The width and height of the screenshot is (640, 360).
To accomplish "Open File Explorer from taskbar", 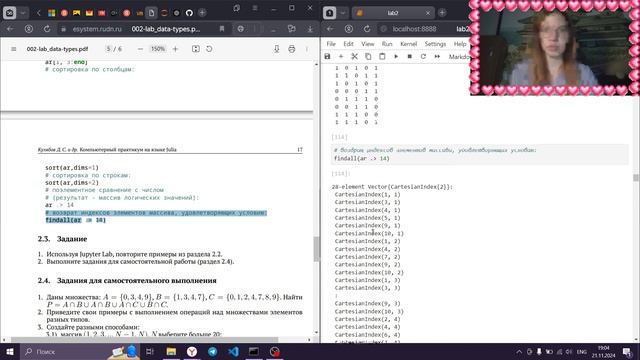I will tap(171, 351).
